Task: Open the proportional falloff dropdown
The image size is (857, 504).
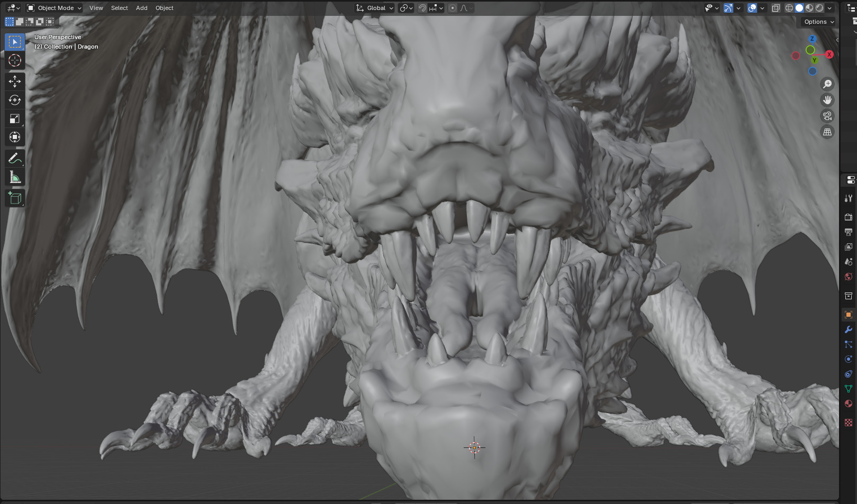Action: tap(466, 8)
